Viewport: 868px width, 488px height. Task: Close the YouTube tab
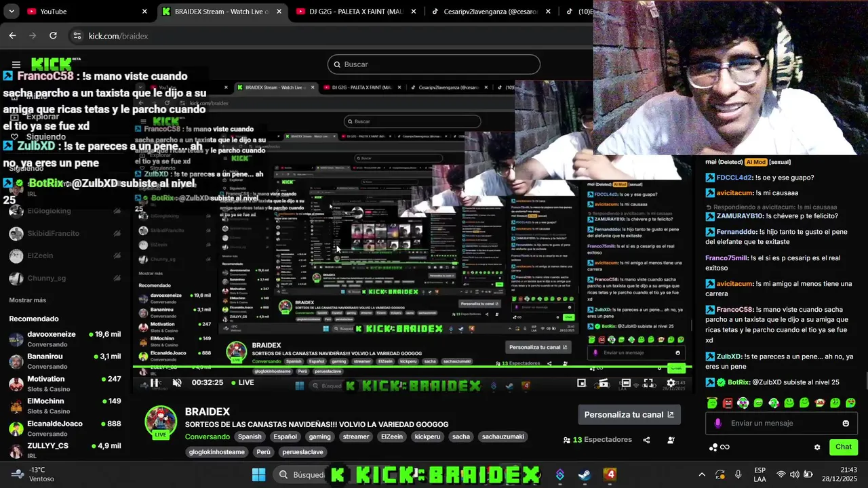[x=144, y=12]
